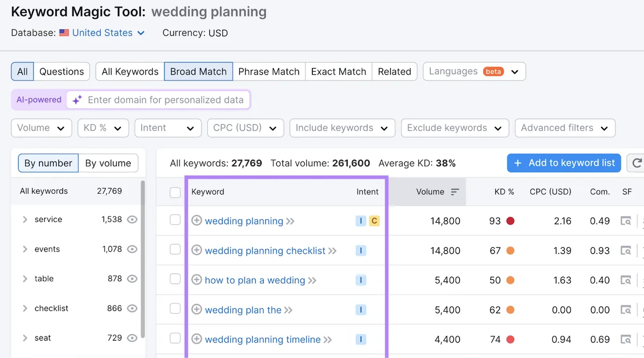
Task: Toggle eye icon for 'service' group
Action: (x=132, y=219)
